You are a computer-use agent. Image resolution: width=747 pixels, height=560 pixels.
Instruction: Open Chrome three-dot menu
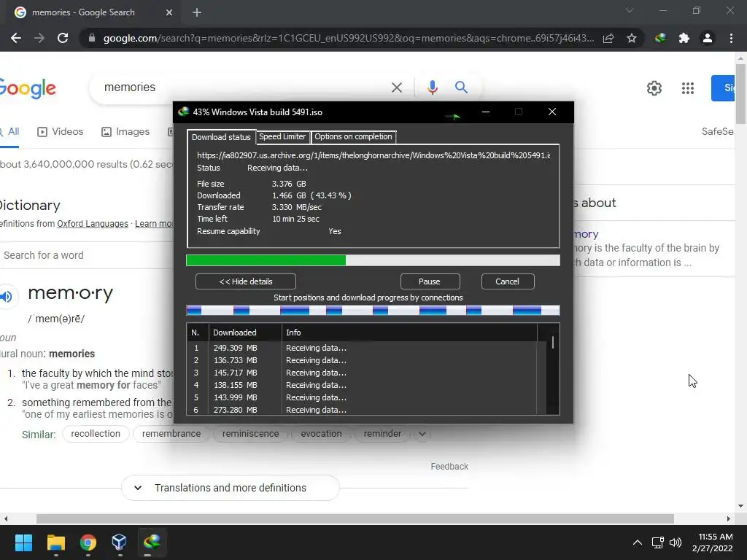(731, 38)
